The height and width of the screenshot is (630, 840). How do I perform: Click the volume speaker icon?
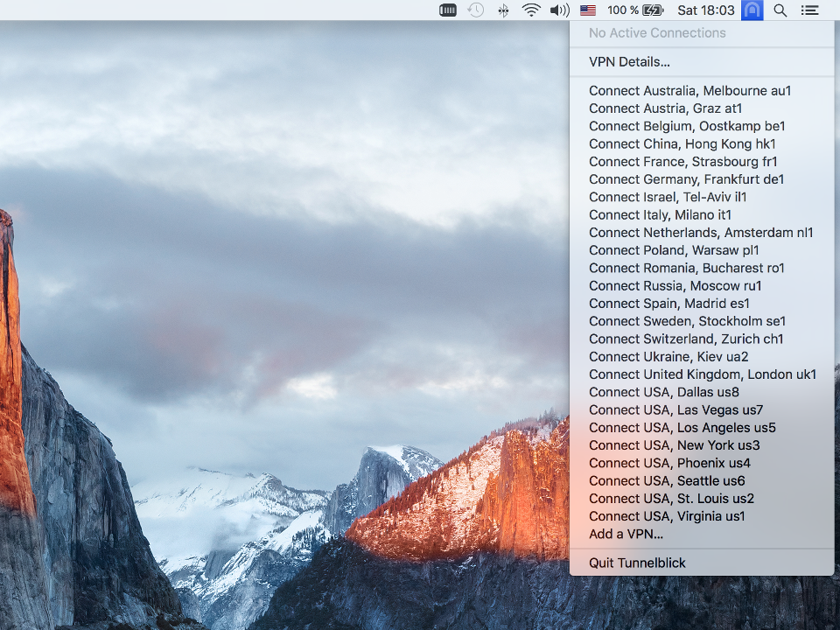560,10
